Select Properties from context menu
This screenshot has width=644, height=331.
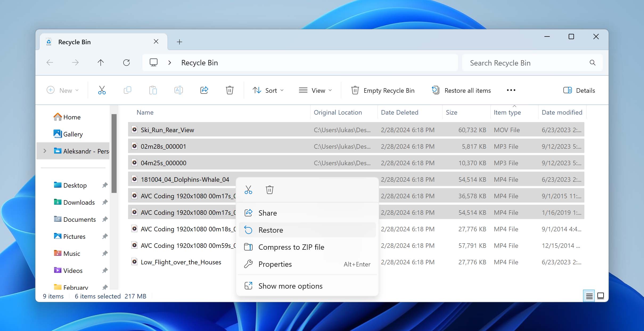coord(275,264)
